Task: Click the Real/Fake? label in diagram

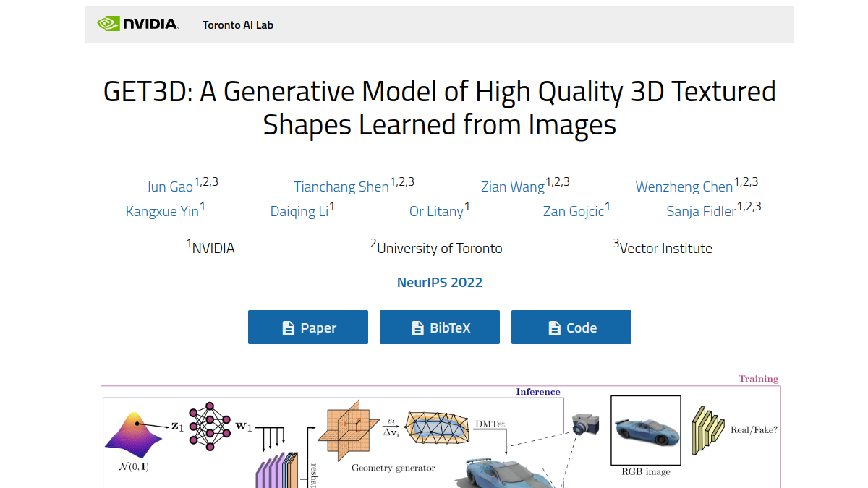Action: (x=754, y=429)
